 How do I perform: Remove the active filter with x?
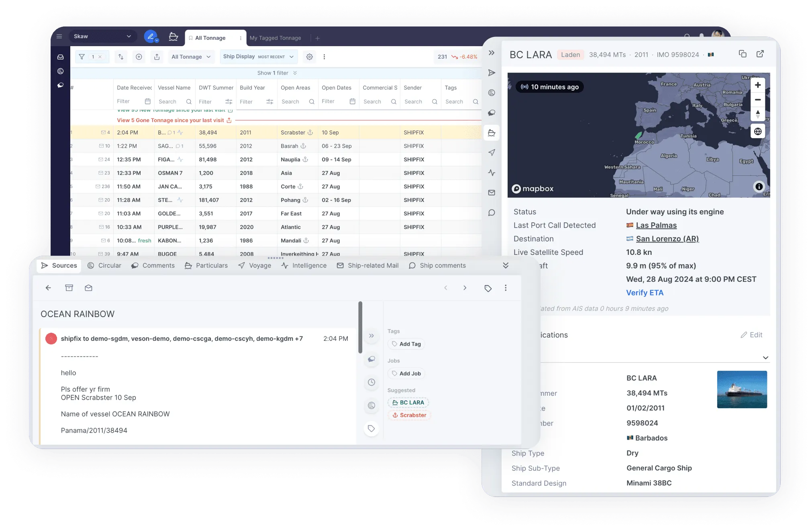coord(100,57)
